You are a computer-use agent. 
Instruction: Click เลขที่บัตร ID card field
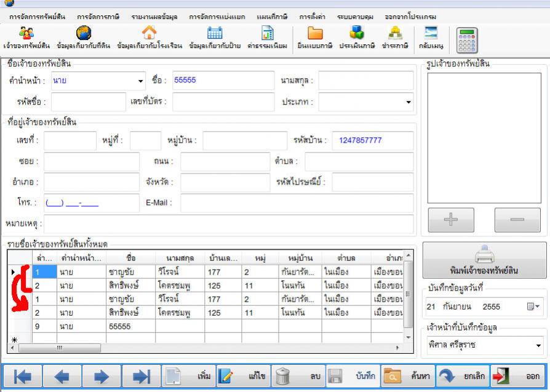coord(223,102)
